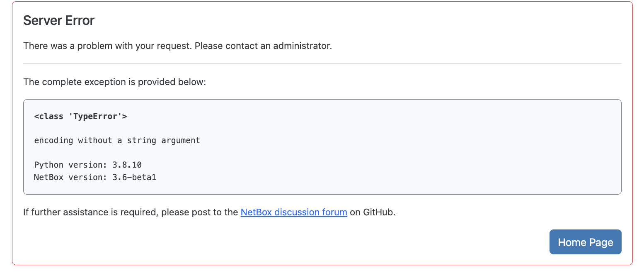Click the empty space beside Home Page button
The width and height of the screenshot is (644, 278).
pyautogui.click(x=290, y=242)
